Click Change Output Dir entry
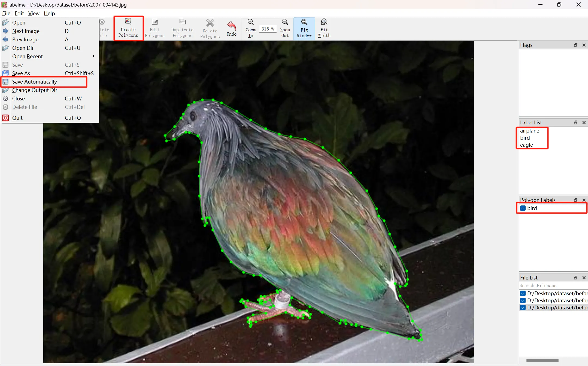 click(x=35, y=90)
